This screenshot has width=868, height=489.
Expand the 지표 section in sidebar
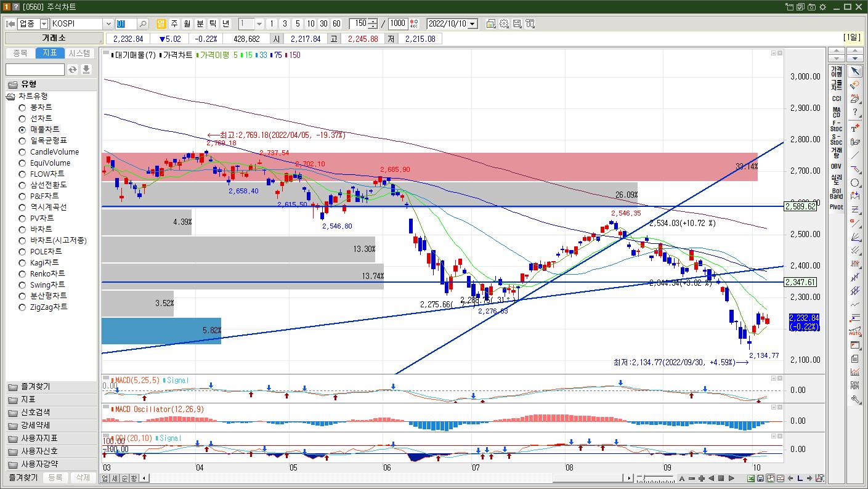tap(52, 400)
